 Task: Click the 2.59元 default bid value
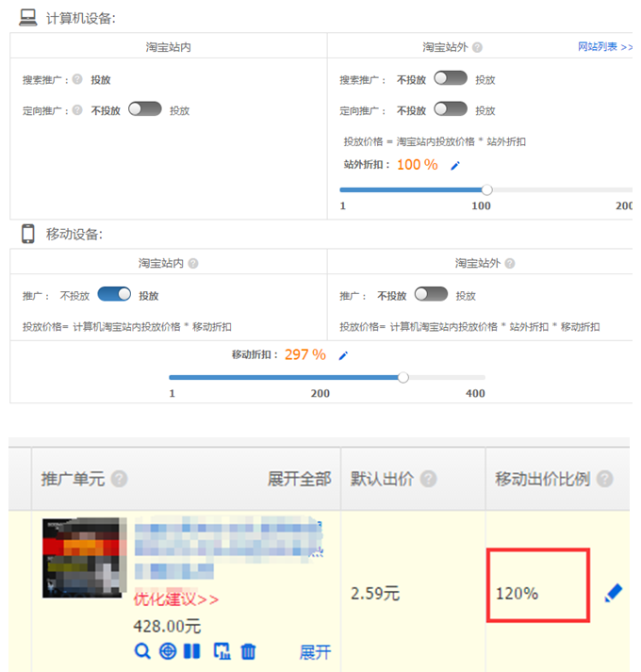click(375, 594)
